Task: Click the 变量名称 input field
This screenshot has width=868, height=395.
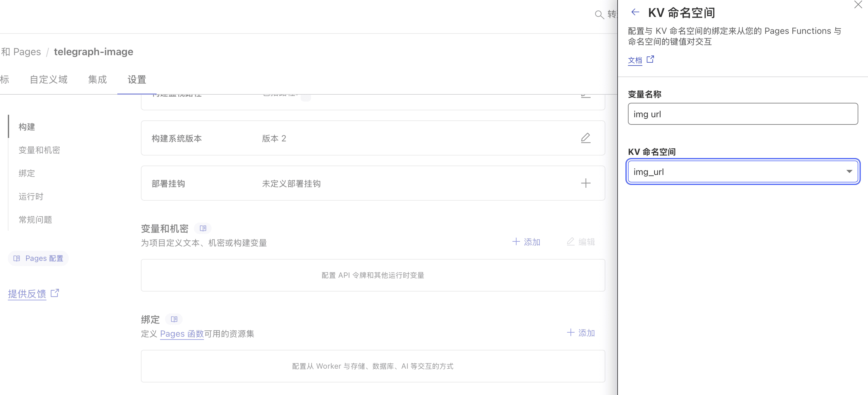Action: click(x=743, y=114)
